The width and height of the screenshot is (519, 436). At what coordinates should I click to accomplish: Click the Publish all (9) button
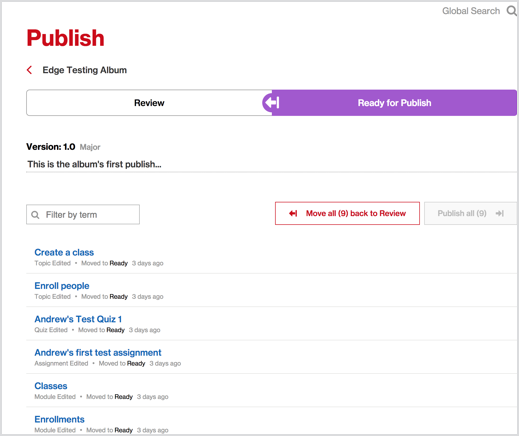click(470, 213)
